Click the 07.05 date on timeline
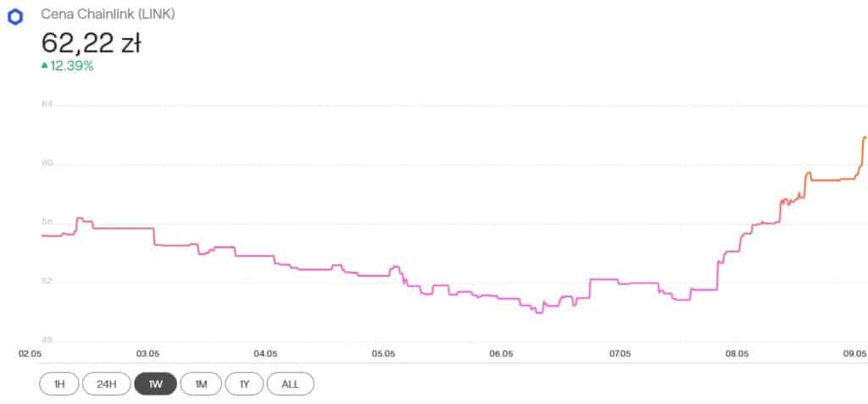868x404 pixels. pos(619,352)
